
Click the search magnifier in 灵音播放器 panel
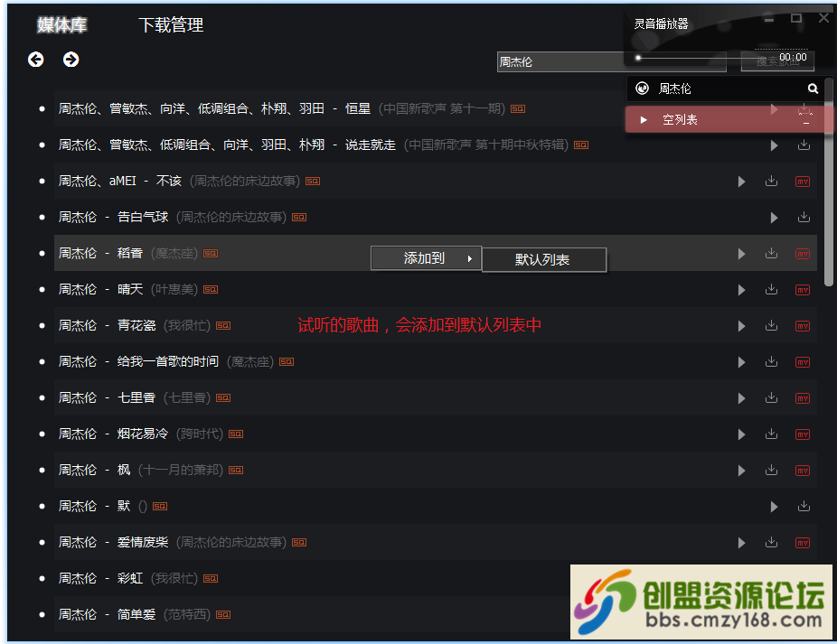pos(813,89)
